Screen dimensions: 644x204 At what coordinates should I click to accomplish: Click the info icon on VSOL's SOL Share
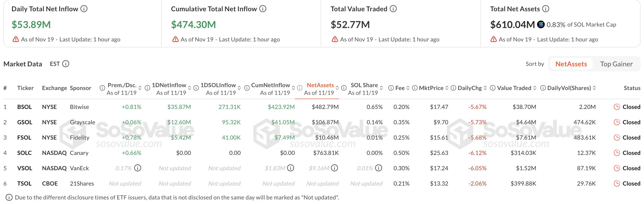(x=379, y=168)
